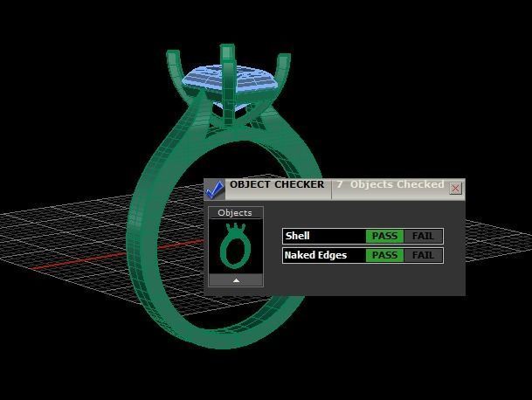Click the OBJECT CHECKER title label
Screen dimensions: 532x400
coord(277,184)
